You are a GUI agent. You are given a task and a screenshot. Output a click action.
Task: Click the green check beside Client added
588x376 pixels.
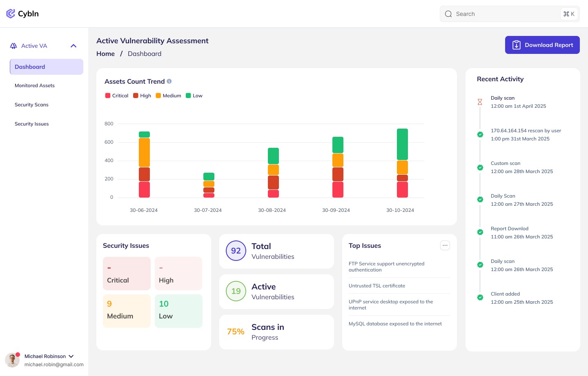coord(480,297)
